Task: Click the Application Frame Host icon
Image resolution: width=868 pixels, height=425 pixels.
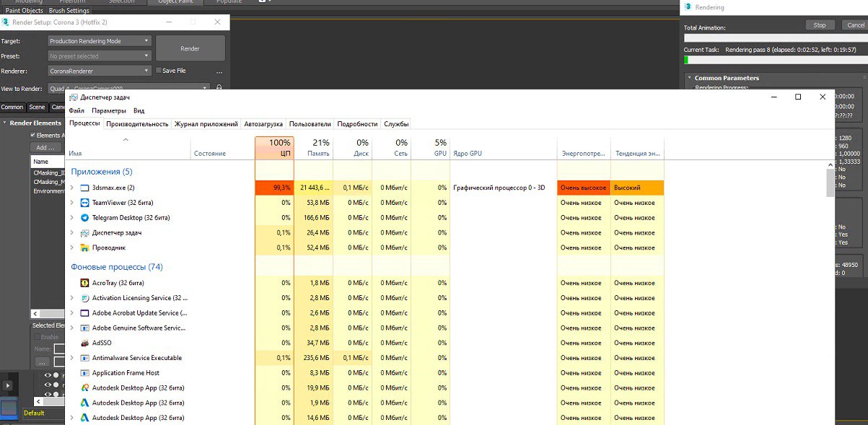Action: (x=84, y=373)
